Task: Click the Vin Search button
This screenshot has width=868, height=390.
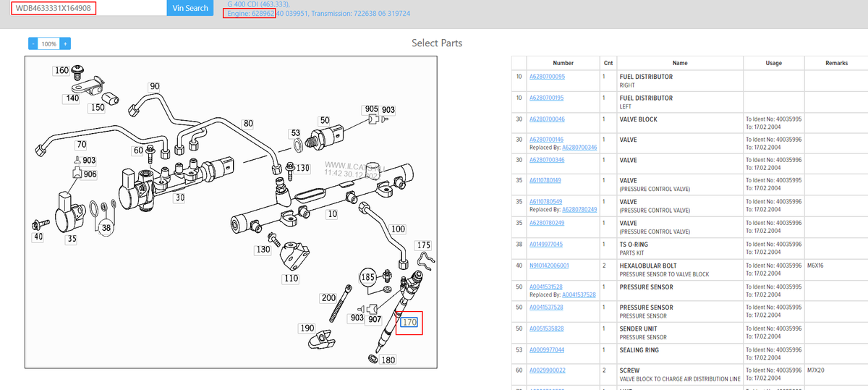Action: (190, 8)
